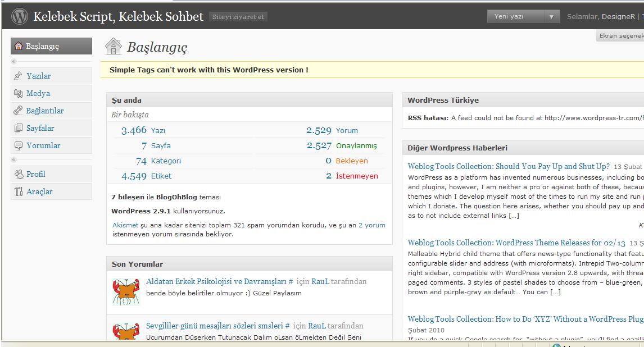Click the 7 pages count
The width and height of the screenshot is (644, 347).
pyautogui.click(x=144, y=145)
